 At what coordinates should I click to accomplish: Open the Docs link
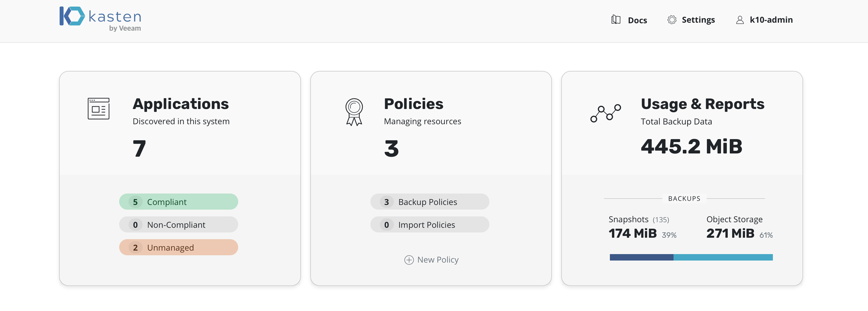637,20
